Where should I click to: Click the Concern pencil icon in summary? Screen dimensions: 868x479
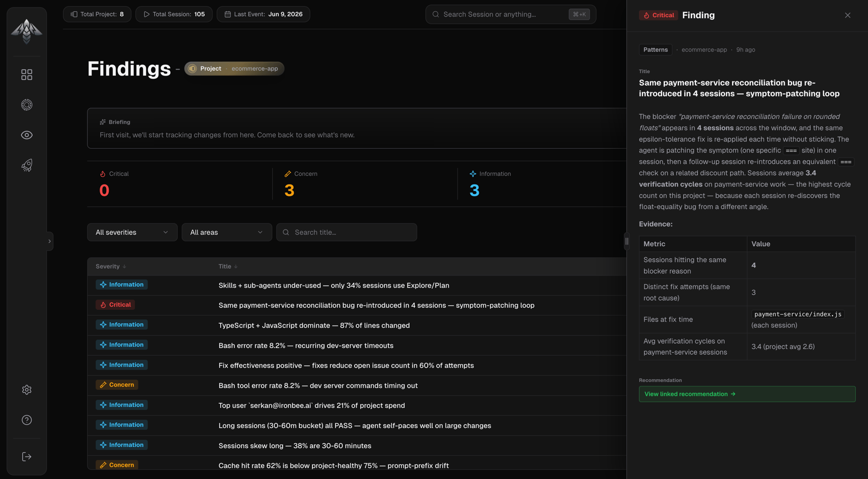[288, 174]
